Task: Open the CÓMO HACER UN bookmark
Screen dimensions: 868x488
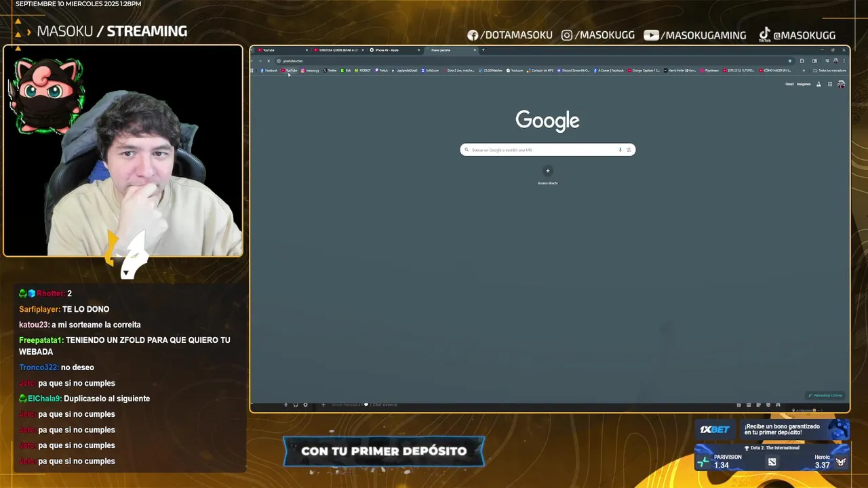Action: 775,70
